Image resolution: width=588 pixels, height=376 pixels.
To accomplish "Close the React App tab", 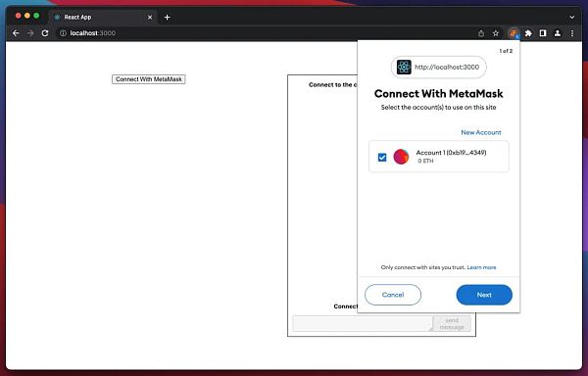I will [150, 18].
